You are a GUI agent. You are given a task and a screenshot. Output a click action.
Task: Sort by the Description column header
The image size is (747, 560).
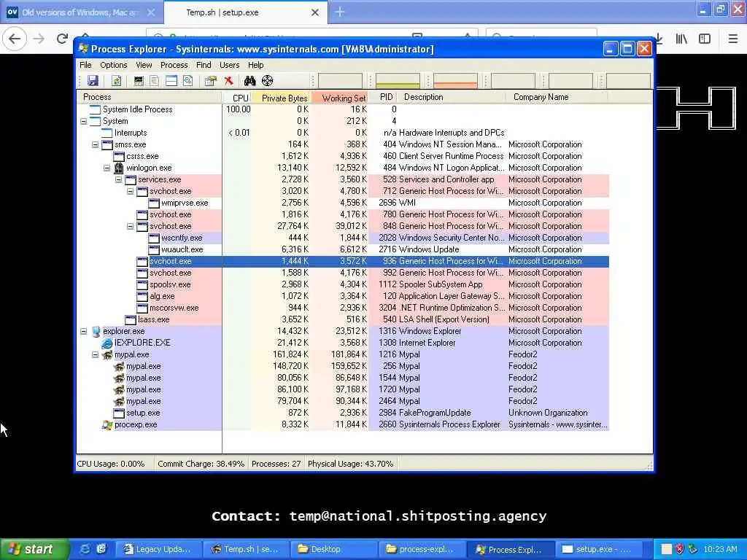tap(452, 97)
